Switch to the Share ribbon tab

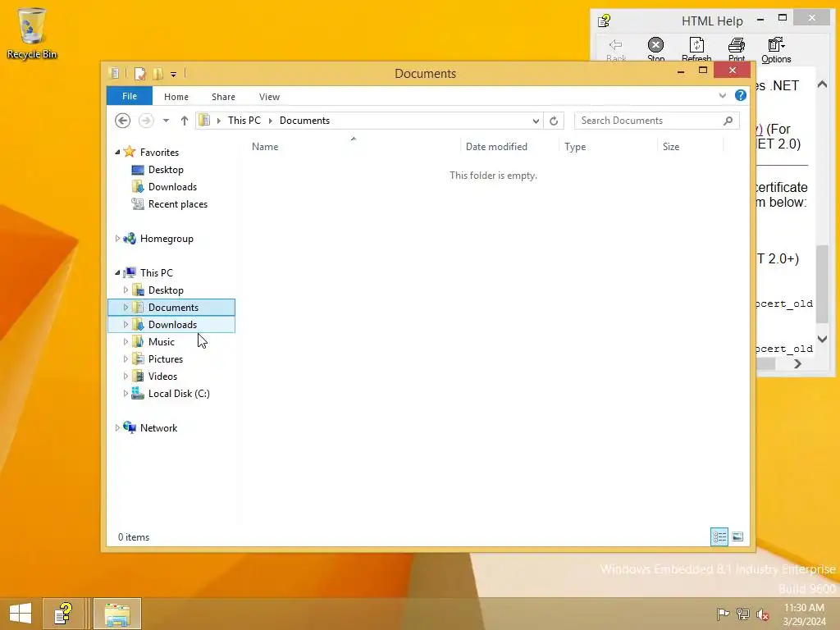pyautogui.click(x=223, y=97)
